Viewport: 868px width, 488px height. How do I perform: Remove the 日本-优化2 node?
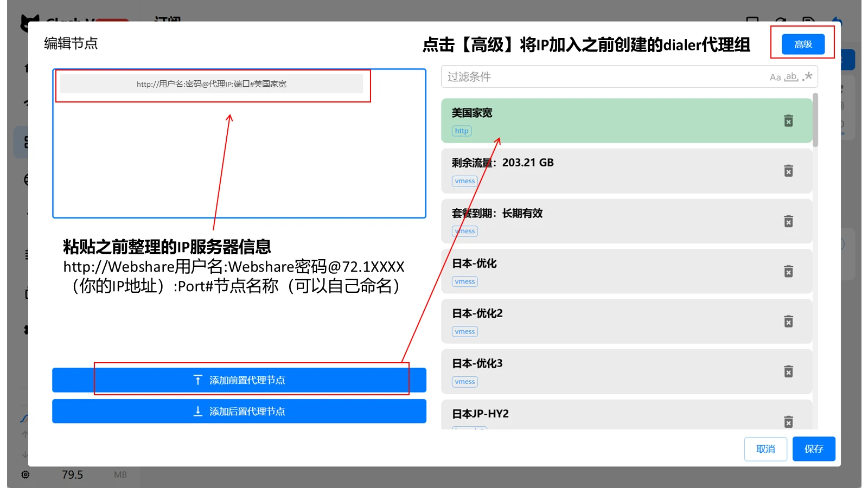point(789,322)
